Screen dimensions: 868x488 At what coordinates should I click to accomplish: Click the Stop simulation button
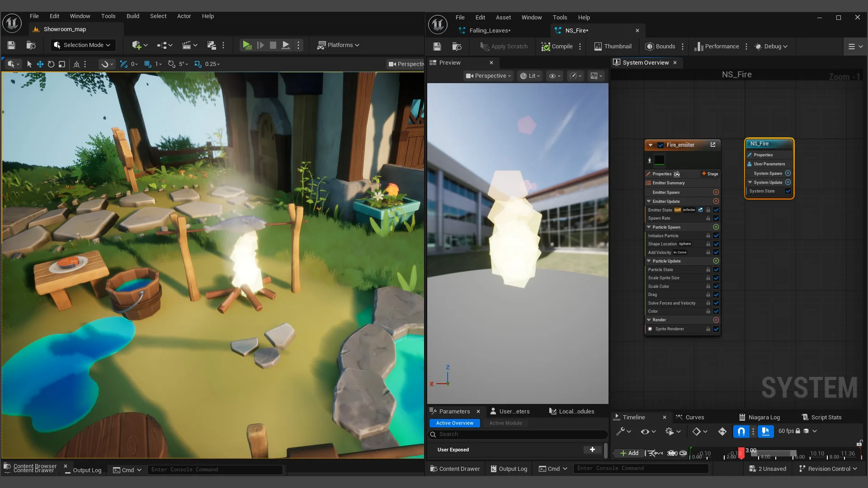pyautogui.click(x=273, y=45)
